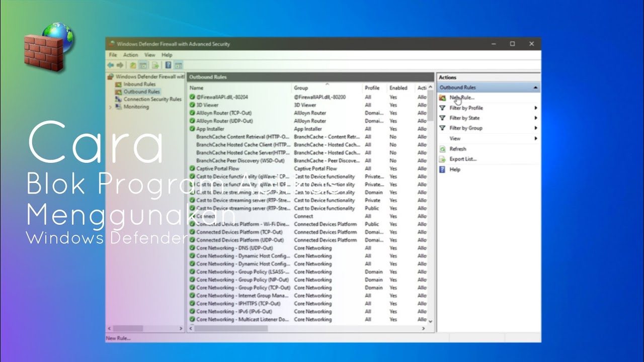The width and height of the screenshot is (644, 362).
Task: Select the AllJoyn Router (UDP-Out) rule
Action: click(224, 121)
